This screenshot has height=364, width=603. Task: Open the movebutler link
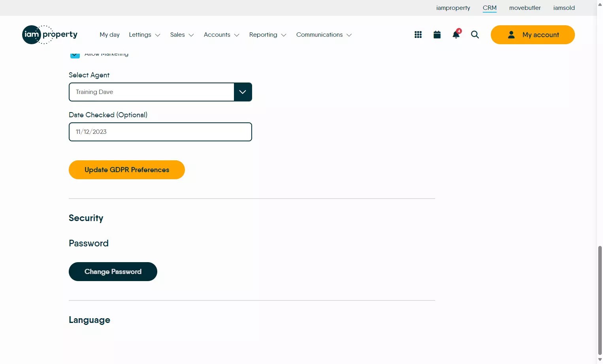525,8
